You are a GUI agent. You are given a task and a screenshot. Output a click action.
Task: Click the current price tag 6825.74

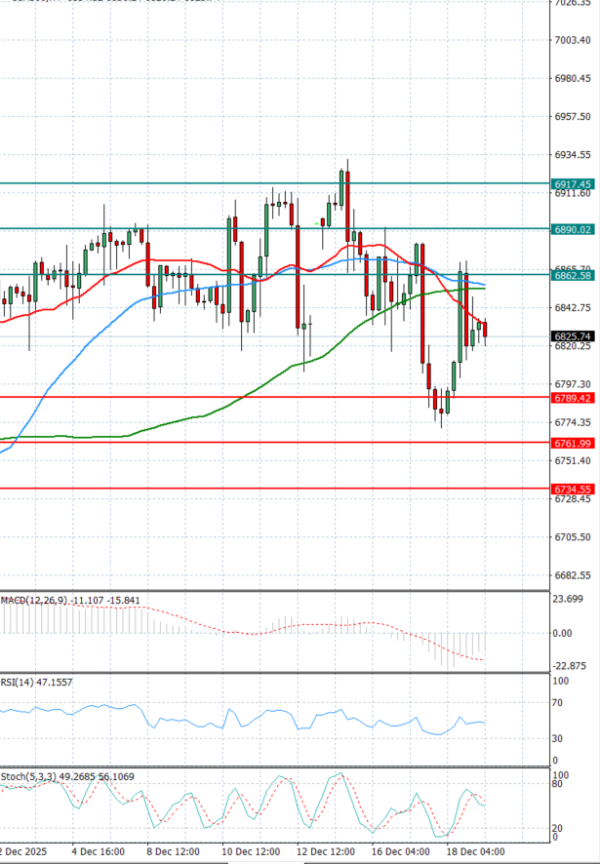(572, 337)
